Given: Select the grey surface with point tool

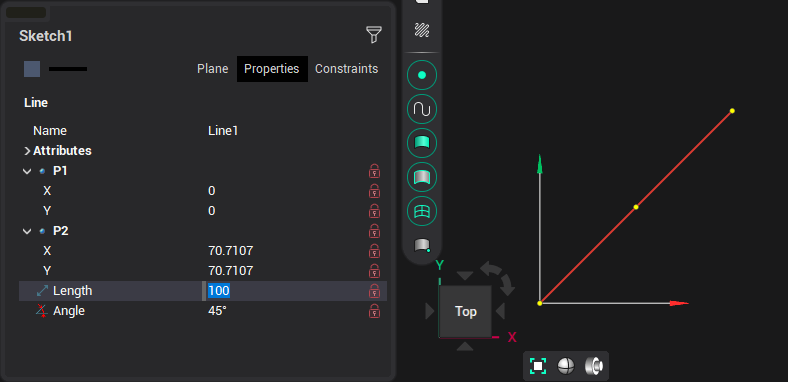Looking at the screenshot, I should [x=422, y=245].
